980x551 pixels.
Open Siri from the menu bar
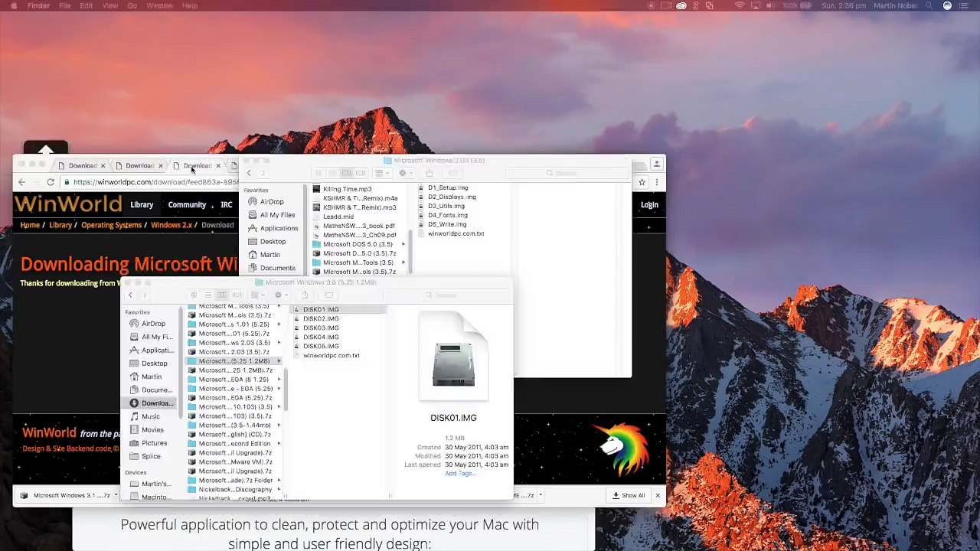point(947,5)
